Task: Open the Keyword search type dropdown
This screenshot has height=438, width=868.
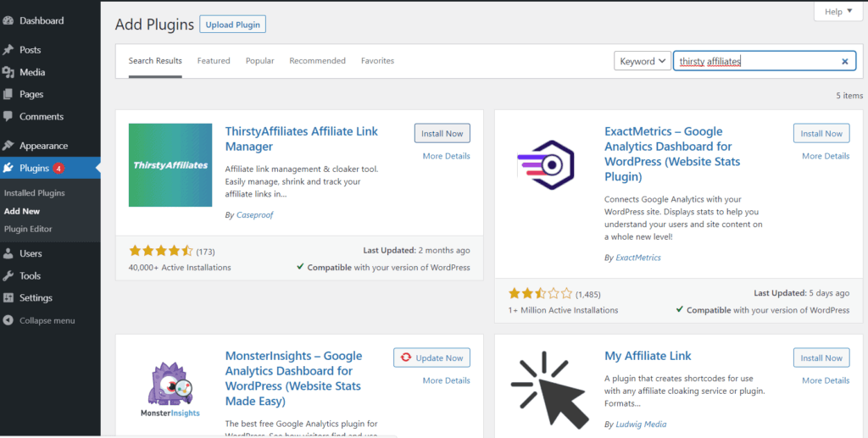Action: pos(643,61)
